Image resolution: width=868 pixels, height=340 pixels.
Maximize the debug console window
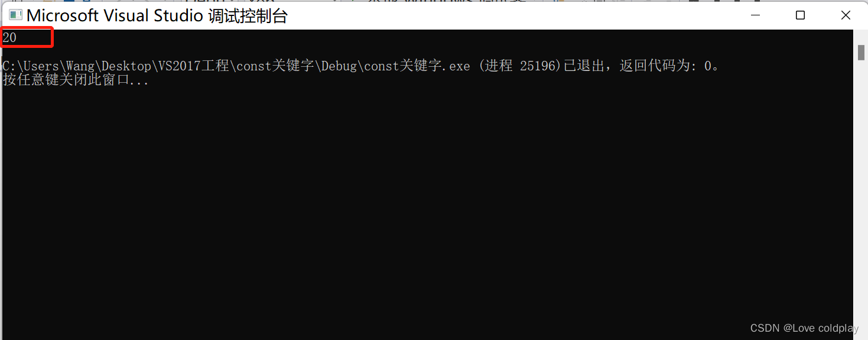coord(800,15)
